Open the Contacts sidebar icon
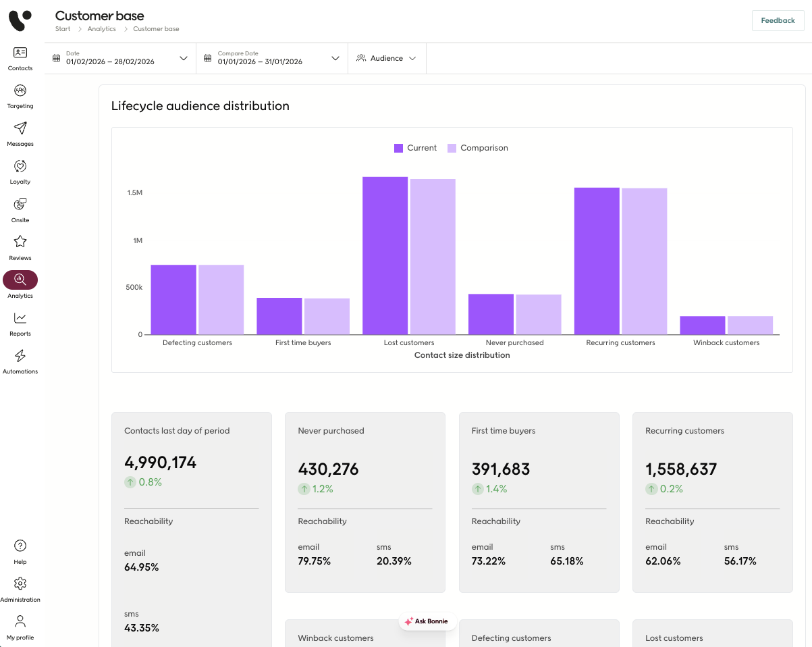This screenshot has width=812, height=647. click(20, 53)
